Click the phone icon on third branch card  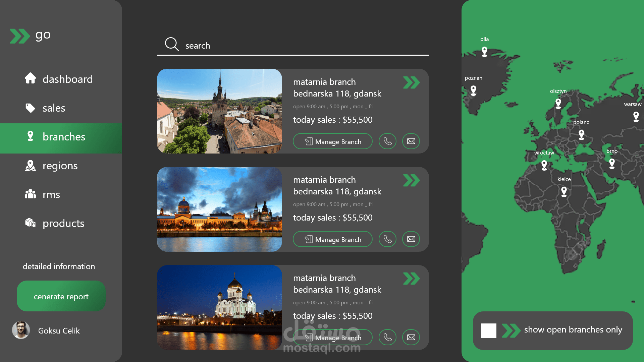(387, 337)
